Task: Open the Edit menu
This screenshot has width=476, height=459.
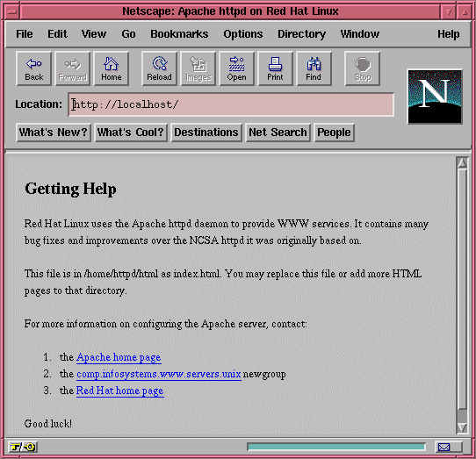Action: click(x=57, y=34)
